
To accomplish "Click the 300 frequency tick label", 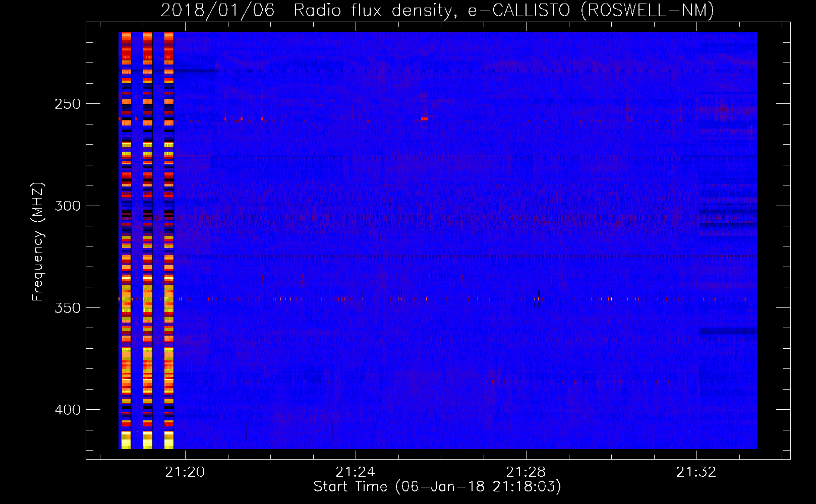I will [x=68, y=206].
